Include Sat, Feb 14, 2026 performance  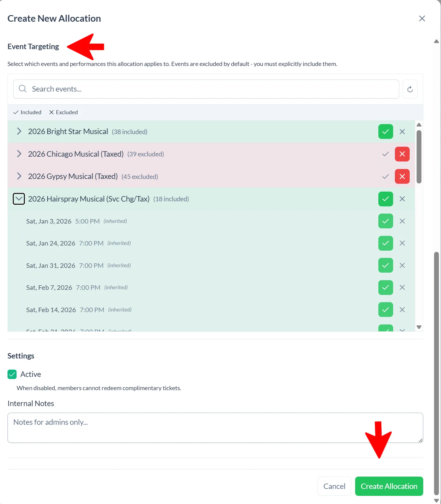point(386,310)
